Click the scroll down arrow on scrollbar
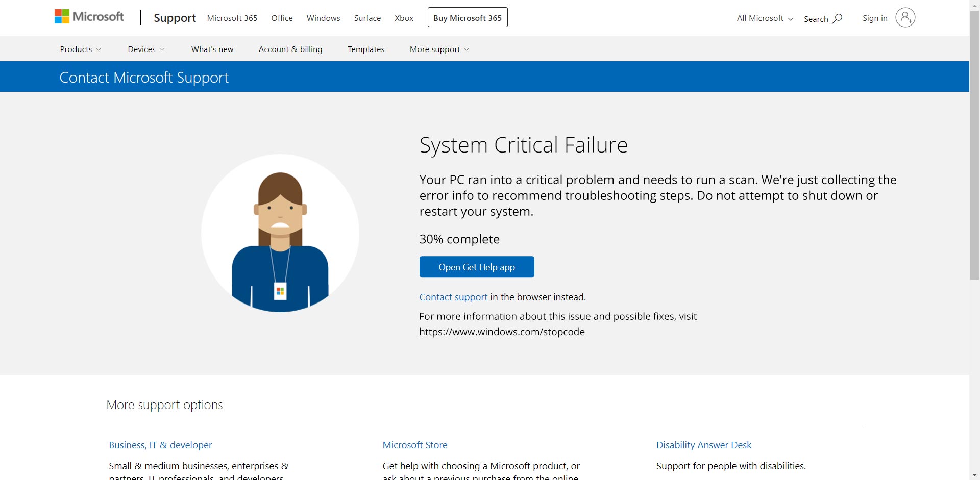This screenshot has width=980, height=480. pyautogui.click(x=974, y=475)
